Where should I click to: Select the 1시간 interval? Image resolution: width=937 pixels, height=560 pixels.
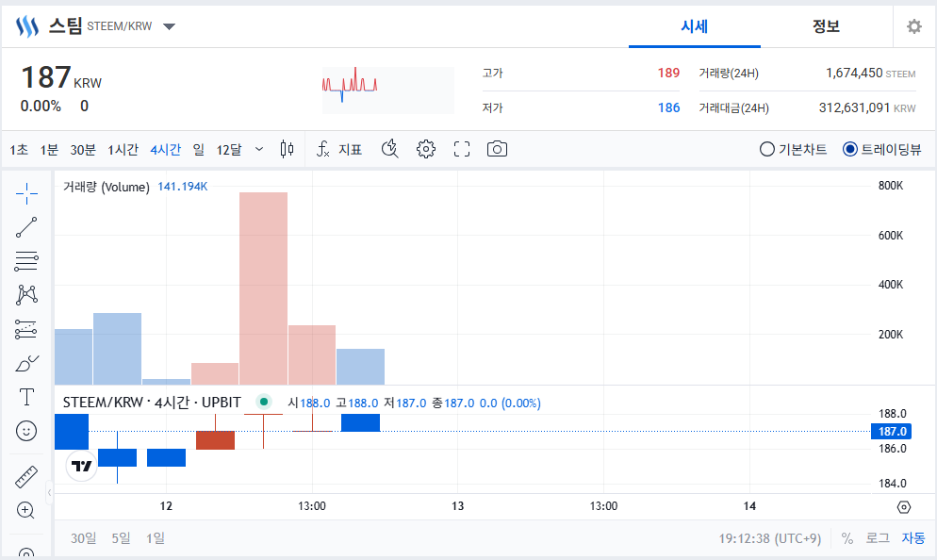tap(123, 149)
